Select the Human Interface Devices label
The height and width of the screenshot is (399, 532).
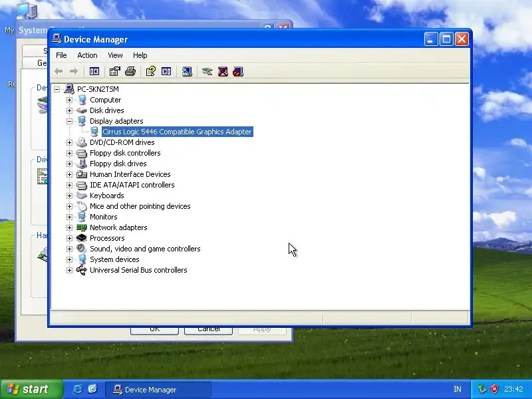tap(130, 174)
